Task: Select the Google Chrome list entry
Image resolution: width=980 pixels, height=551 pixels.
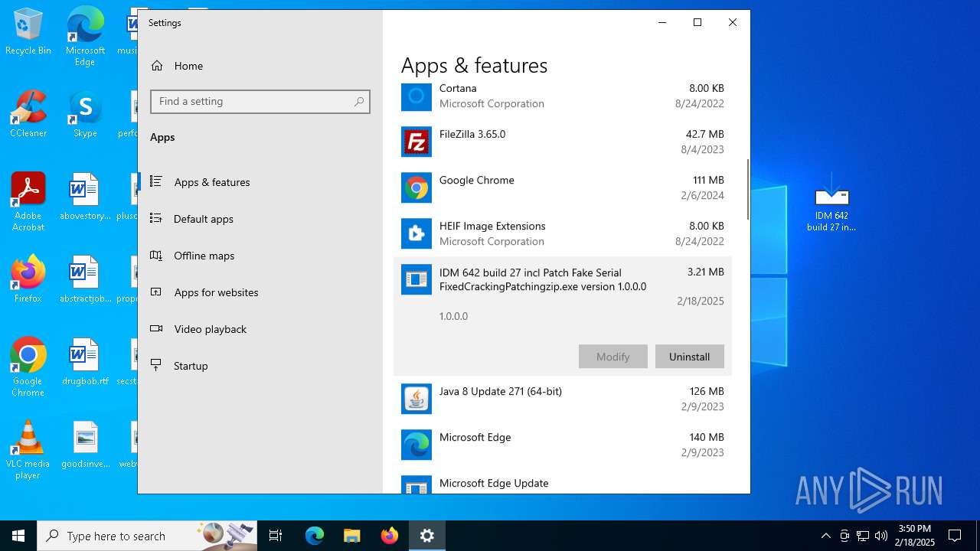Action: 563,187
